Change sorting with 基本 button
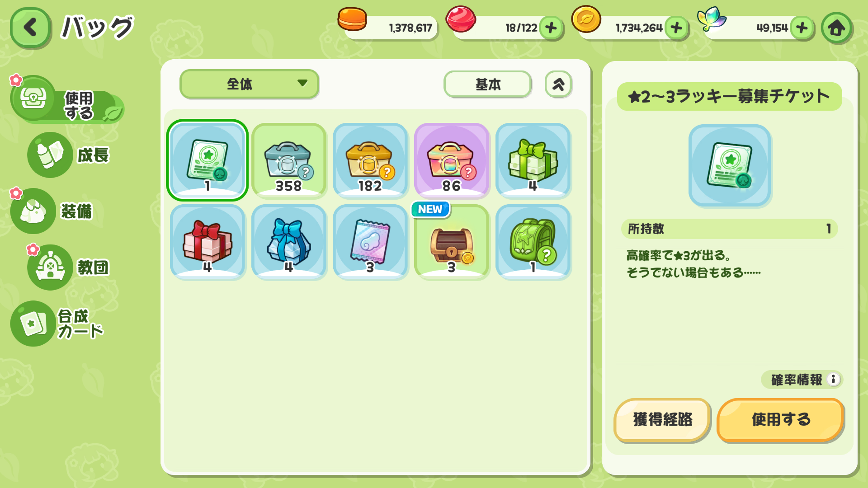 [487, 84]
